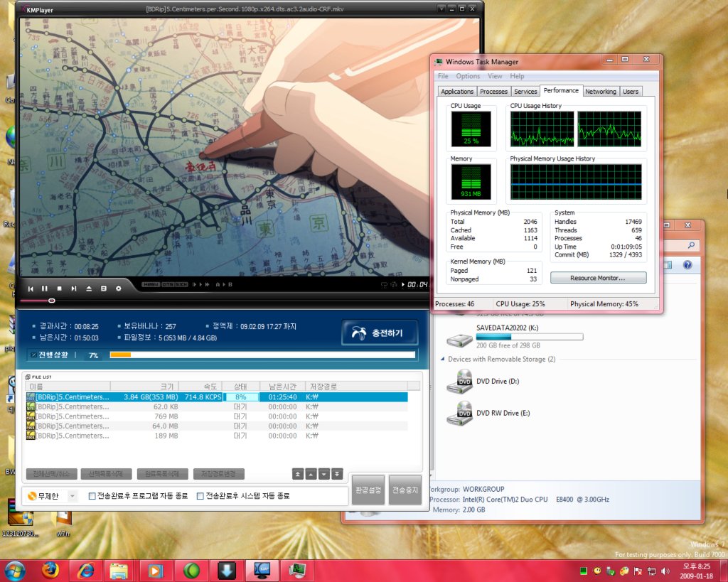Select the 64.0 MB file row
Image resolution: width=728 pixels, height=582 pixels.
(217, 426)
